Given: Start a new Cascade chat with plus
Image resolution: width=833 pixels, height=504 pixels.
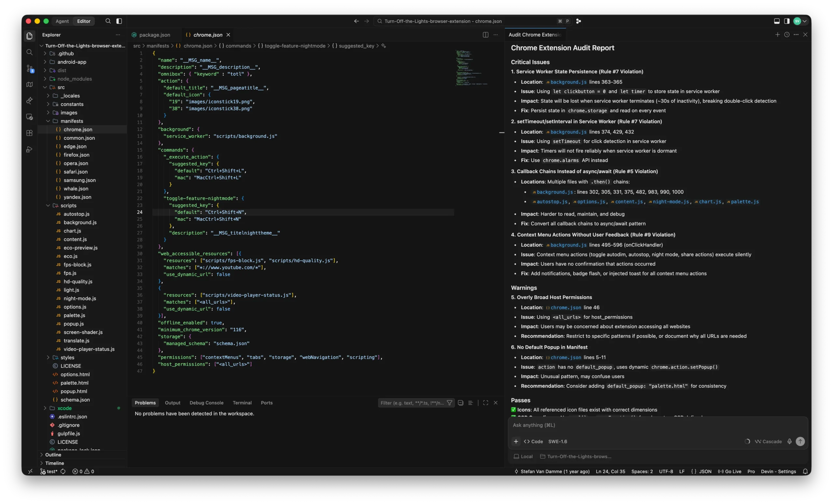Looking at the screenshot, I should point(777,35).
